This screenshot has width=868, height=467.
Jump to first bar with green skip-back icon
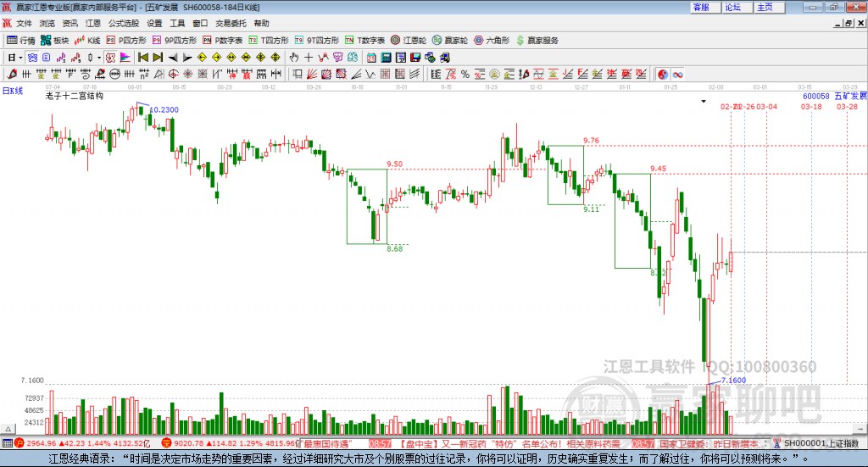tap(143, 58)
